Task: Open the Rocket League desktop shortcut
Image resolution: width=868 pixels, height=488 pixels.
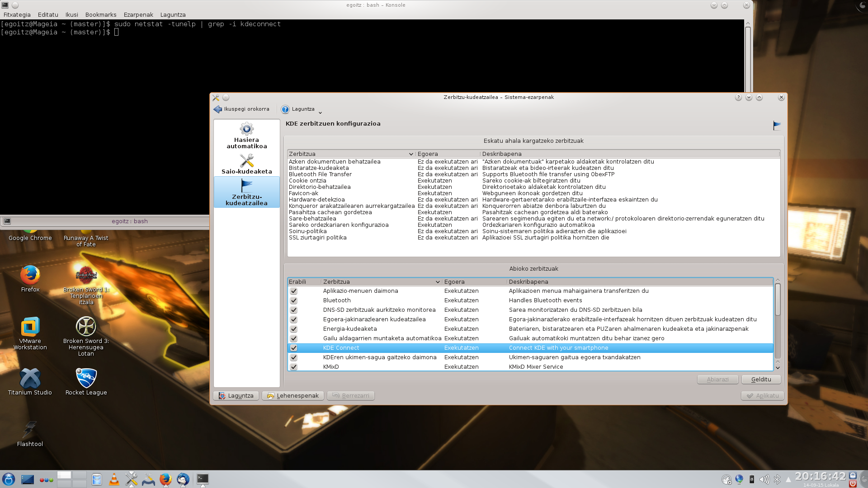Action: pyautogui.click(x=86, y=382)
